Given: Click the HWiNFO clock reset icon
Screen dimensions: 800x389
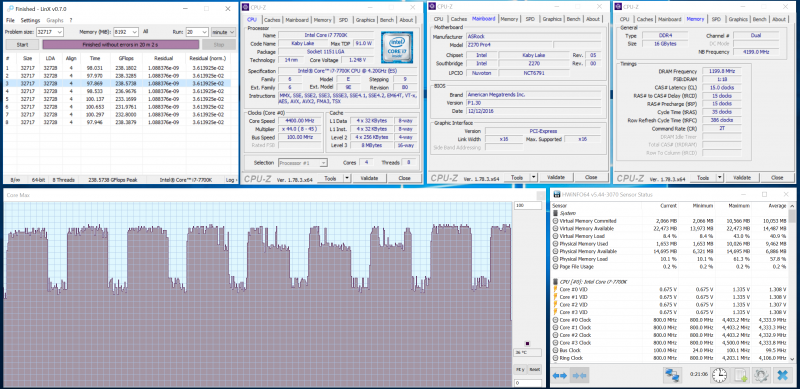Looking at the screenshot, I should [719, 376].
